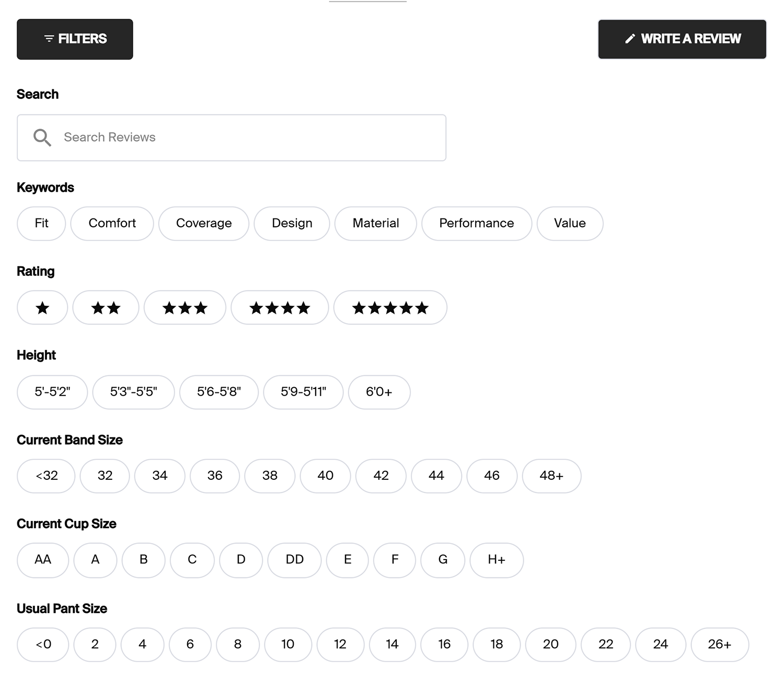The height and width of the screenshot is (683, 784).
Task: Choose band size 38
Action: click(x=270, y=476)
